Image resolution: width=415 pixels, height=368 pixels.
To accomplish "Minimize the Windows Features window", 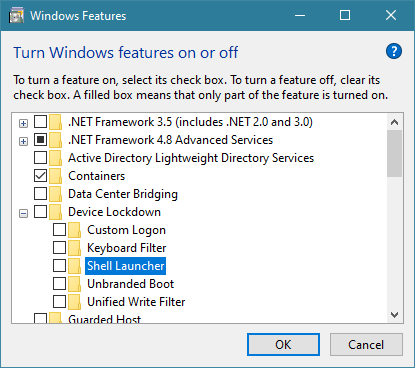I will [300, 16].
